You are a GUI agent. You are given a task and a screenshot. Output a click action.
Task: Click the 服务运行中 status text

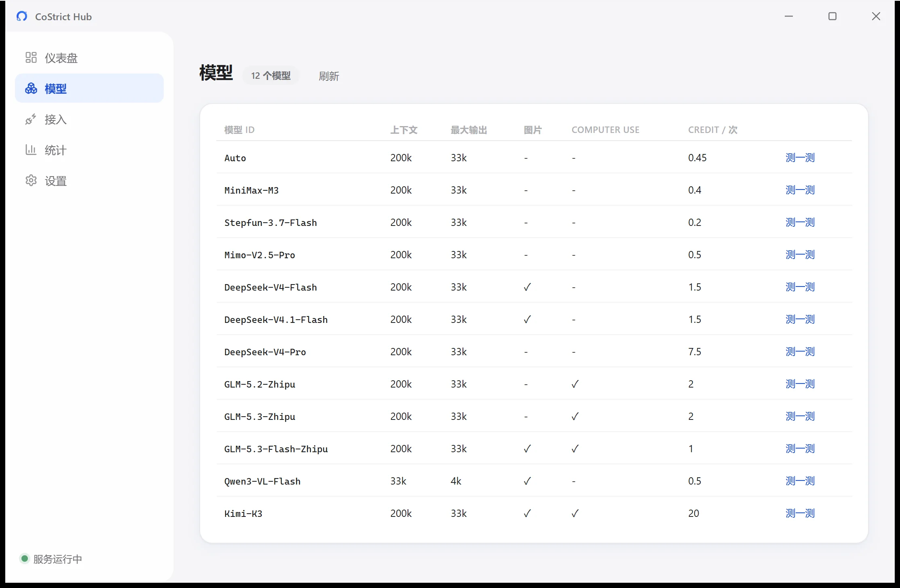(57, 559)
